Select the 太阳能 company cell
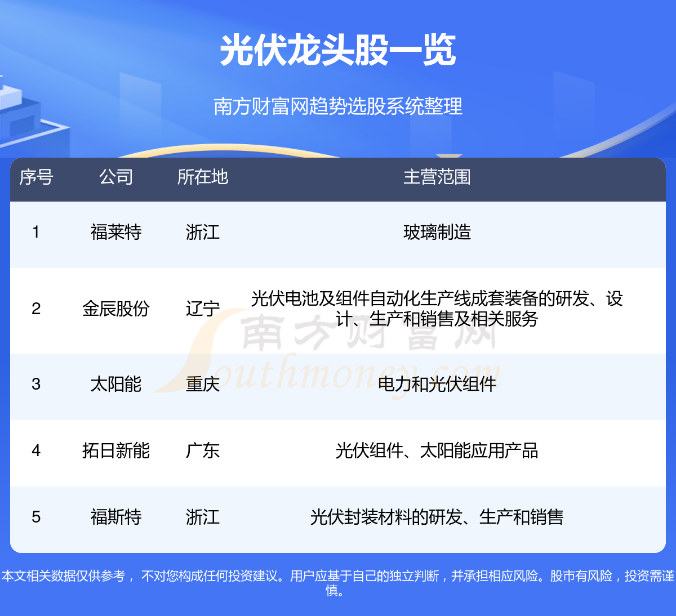Screen dimensions: 676x616 (x=116, y=384)
